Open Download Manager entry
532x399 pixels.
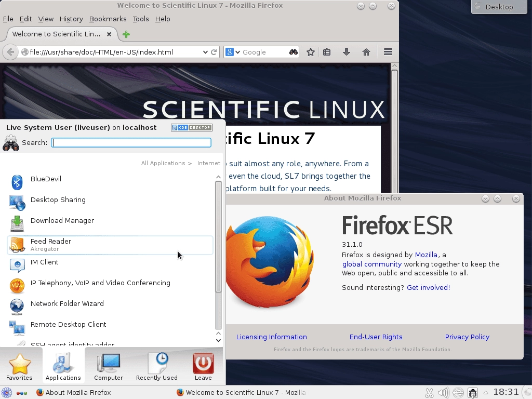(110, 224)
